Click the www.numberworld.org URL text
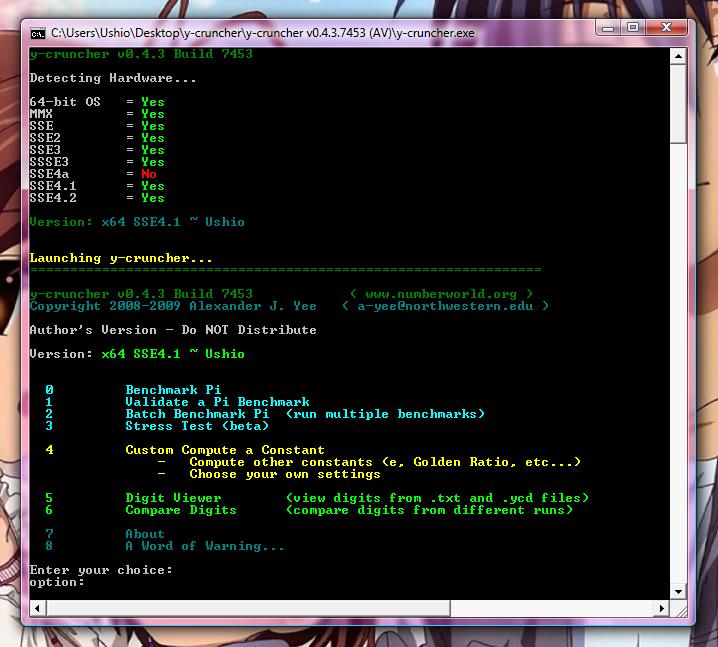 point(441,294)
